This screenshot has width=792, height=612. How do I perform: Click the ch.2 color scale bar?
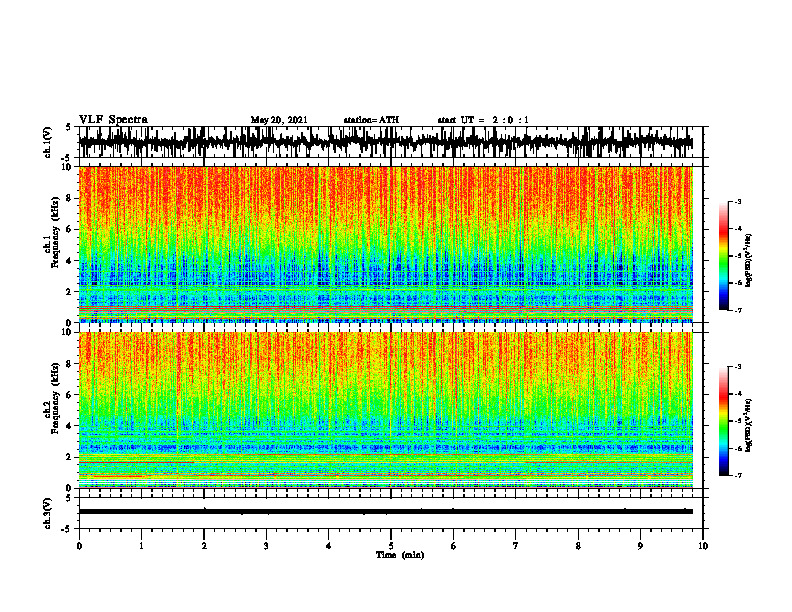(x=723, y=421)
